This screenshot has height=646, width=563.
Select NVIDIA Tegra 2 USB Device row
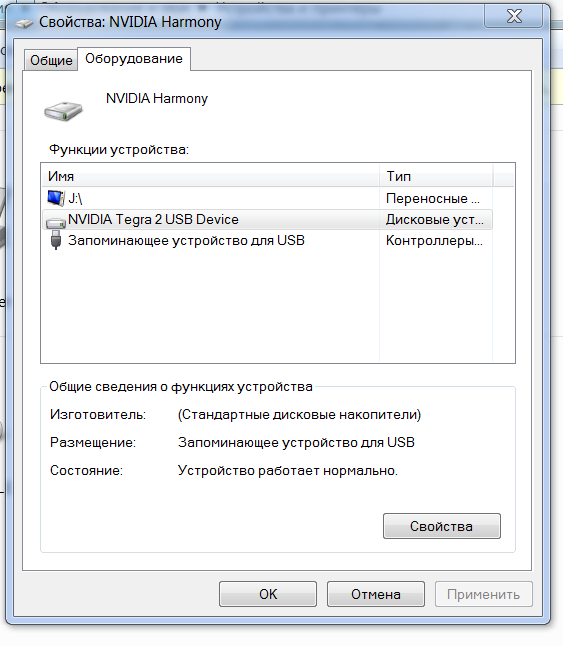267,220
